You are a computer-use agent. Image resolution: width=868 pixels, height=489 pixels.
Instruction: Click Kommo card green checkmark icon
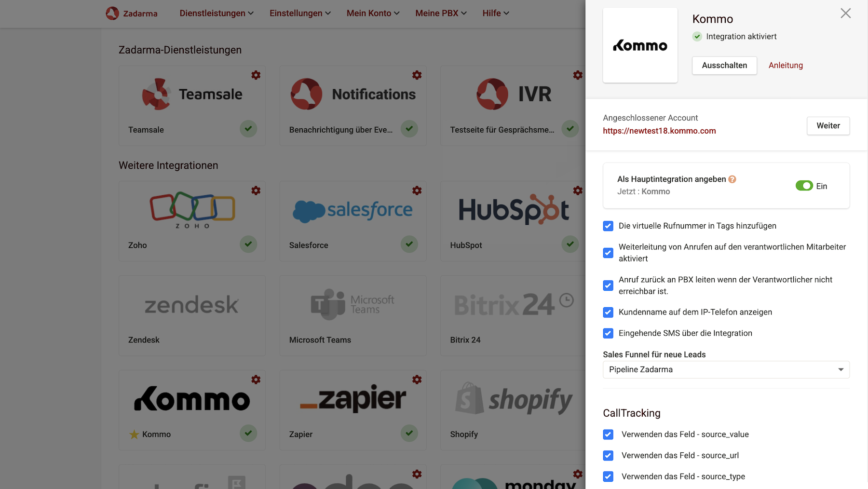click(248, 433)
